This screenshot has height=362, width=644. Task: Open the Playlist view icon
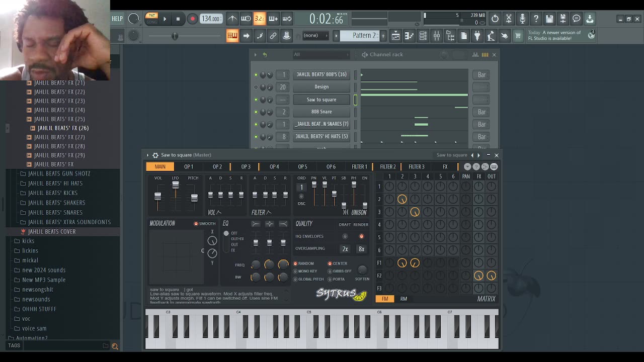(395, 36)
